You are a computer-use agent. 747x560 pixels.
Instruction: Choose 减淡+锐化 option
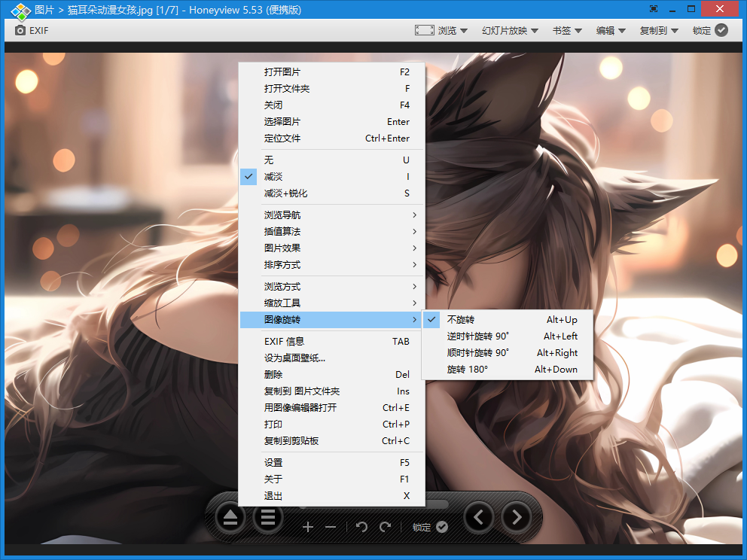pos(331,193)
